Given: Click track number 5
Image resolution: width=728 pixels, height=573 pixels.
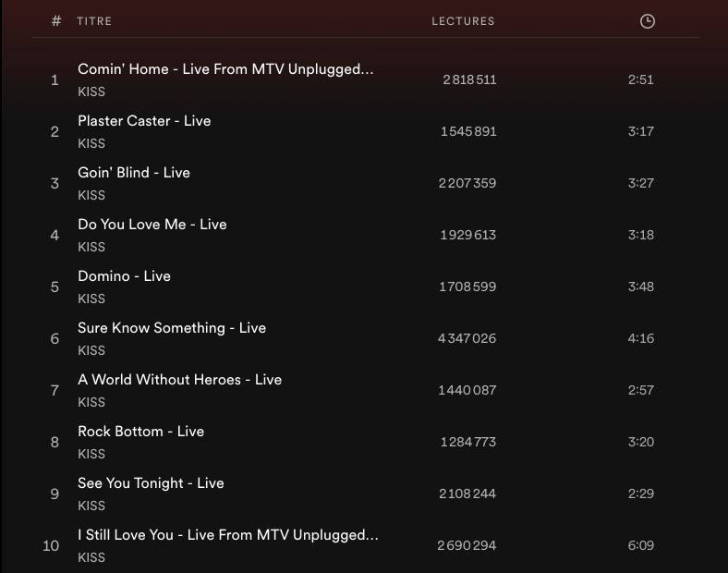Looking at the screenshot, I should pyautogui.click(x=55, y=287).
